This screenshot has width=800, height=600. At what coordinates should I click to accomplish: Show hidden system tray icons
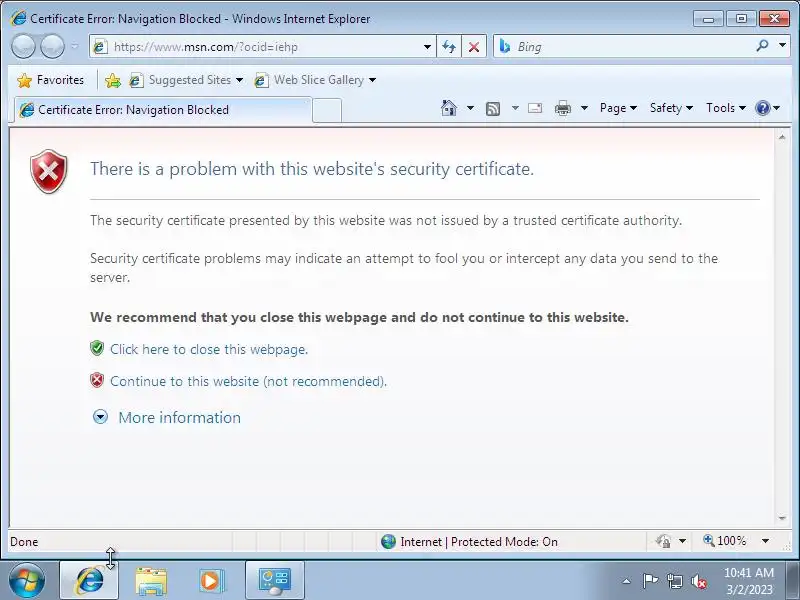coord(627,581)
